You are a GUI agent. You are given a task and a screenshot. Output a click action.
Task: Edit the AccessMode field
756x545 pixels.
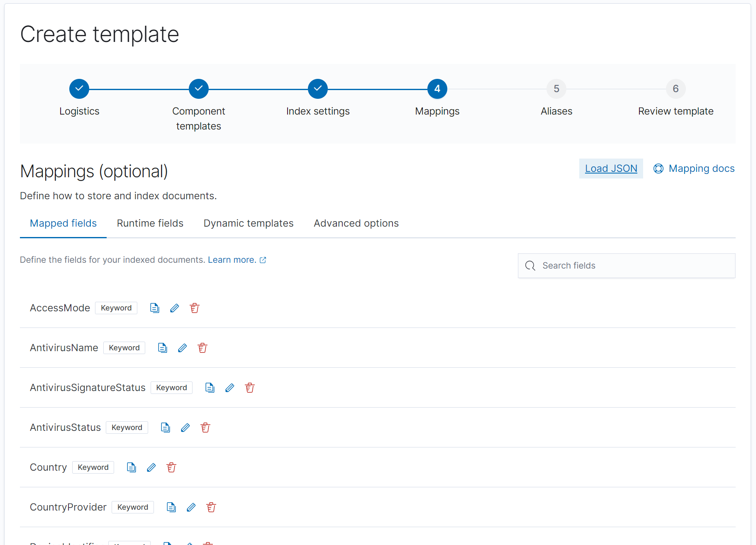click(174, 308)
